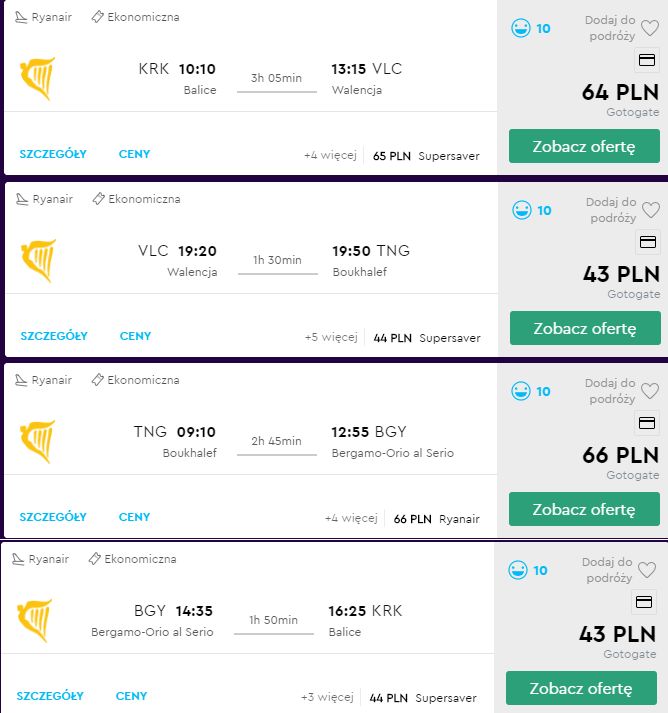Open SZCZEGÓŁY tab for KRK–VLC flight
668x713 pixels.
(53, 154)
